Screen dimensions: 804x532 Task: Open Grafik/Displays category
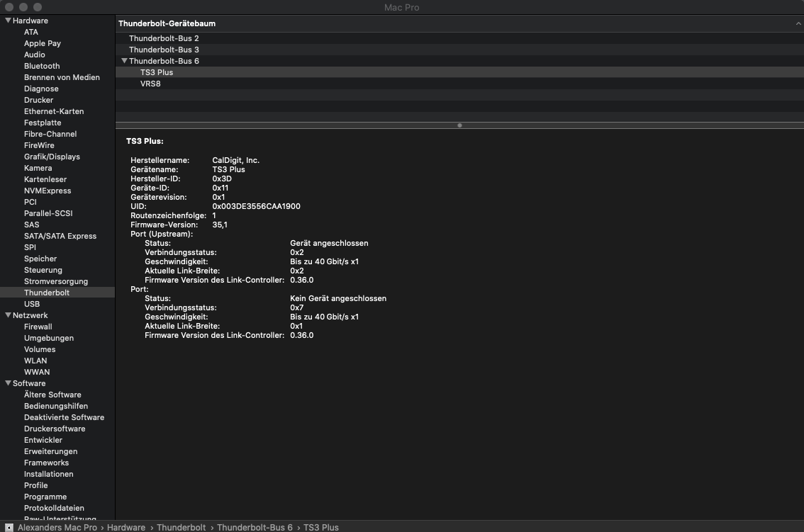[52, 157]
